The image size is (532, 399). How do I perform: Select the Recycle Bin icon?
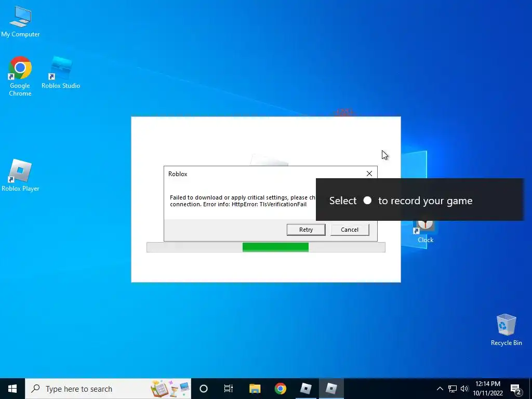pos(506,330)
